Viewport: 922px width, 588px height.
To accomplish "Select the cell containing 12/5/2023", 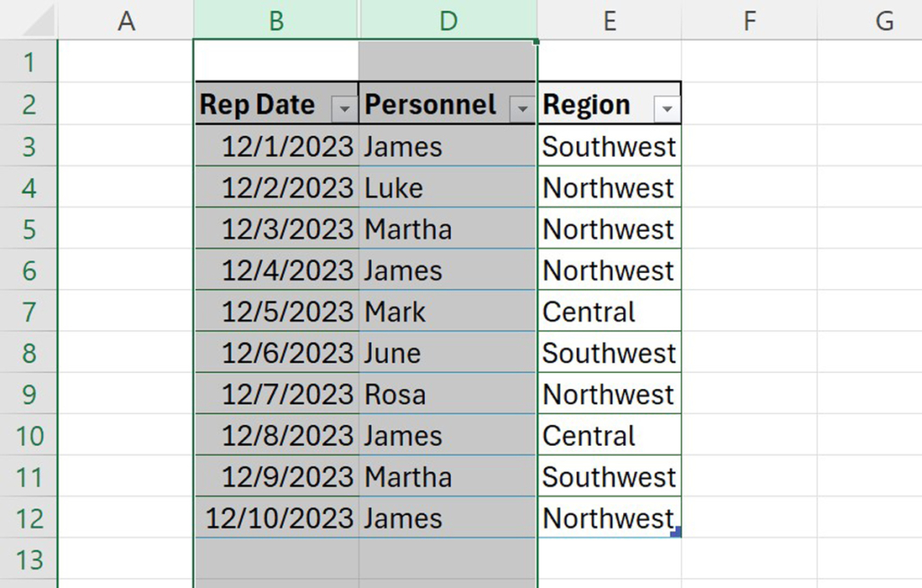I will click(x=275, y=311).
